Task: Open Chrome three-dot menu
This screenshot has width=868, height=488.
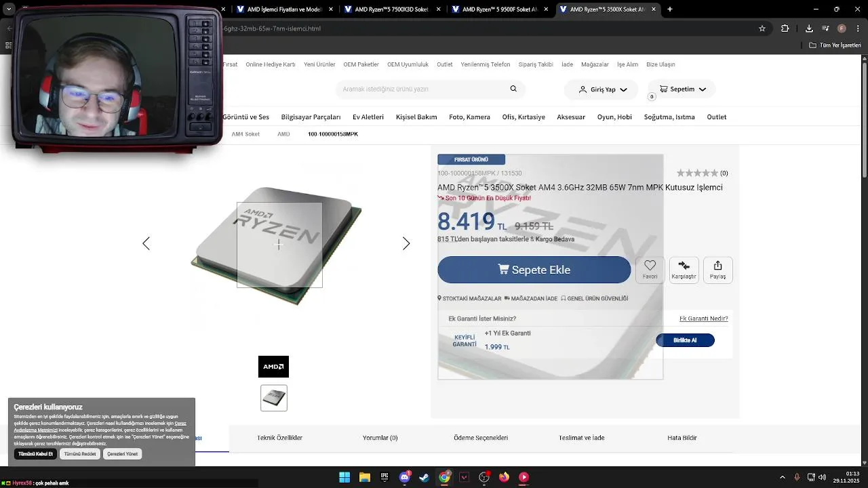Action: click(858, 28)
